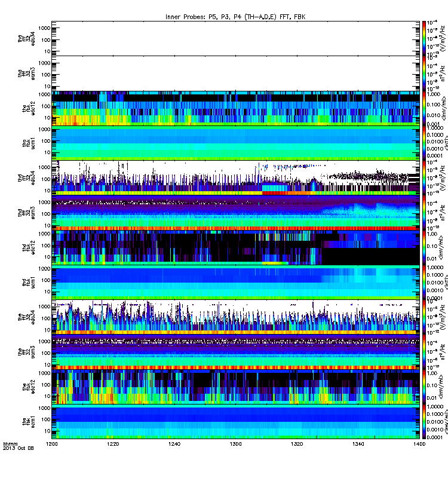Click the "tha fbk edc12" y-axis label
This screenshot has height=478, width=448.
29,108
